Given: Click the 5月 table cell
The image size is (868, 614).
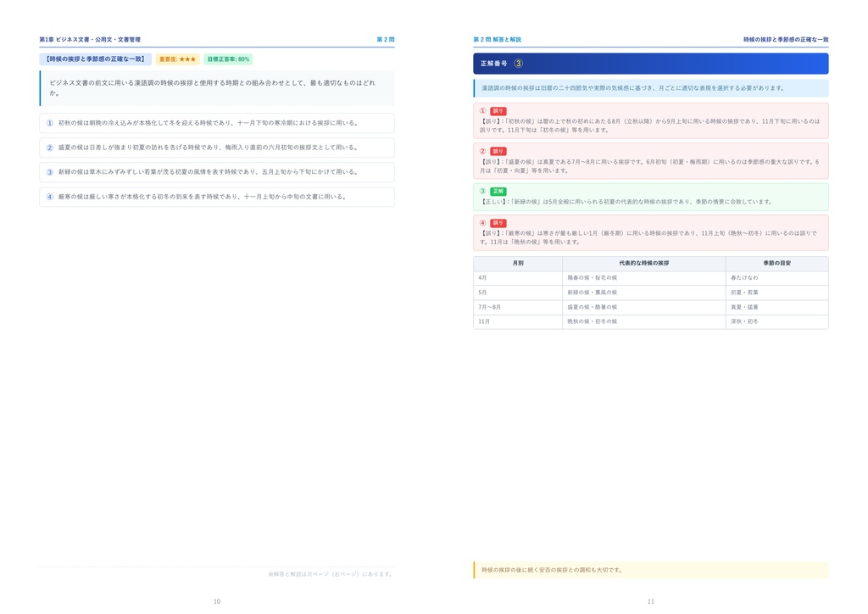Looking at the screenshot, I should 518,293.
